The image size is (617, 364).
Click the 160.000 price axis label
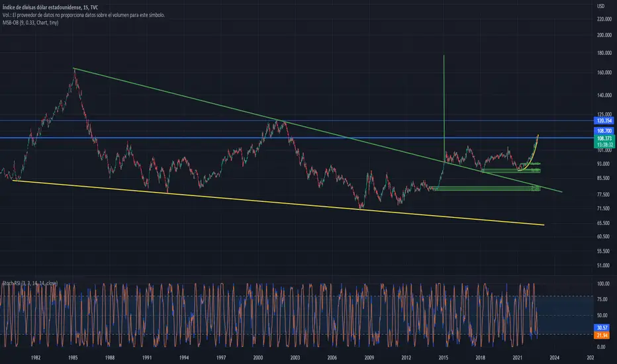tap(604, 72)
